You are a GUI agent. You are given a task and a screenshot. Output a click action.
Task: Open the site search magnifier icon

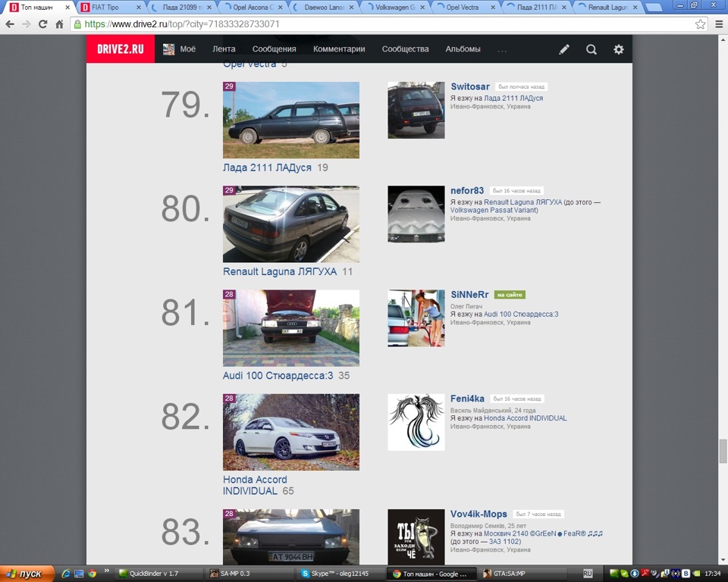(x=591, y=49)
